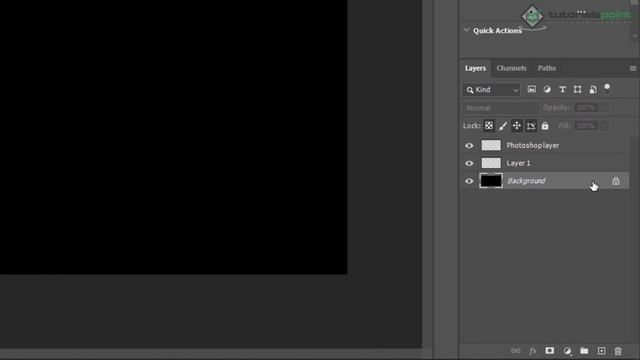Toggle layer filtering on/off switch
640x360 pixels.
click(607, 89)
